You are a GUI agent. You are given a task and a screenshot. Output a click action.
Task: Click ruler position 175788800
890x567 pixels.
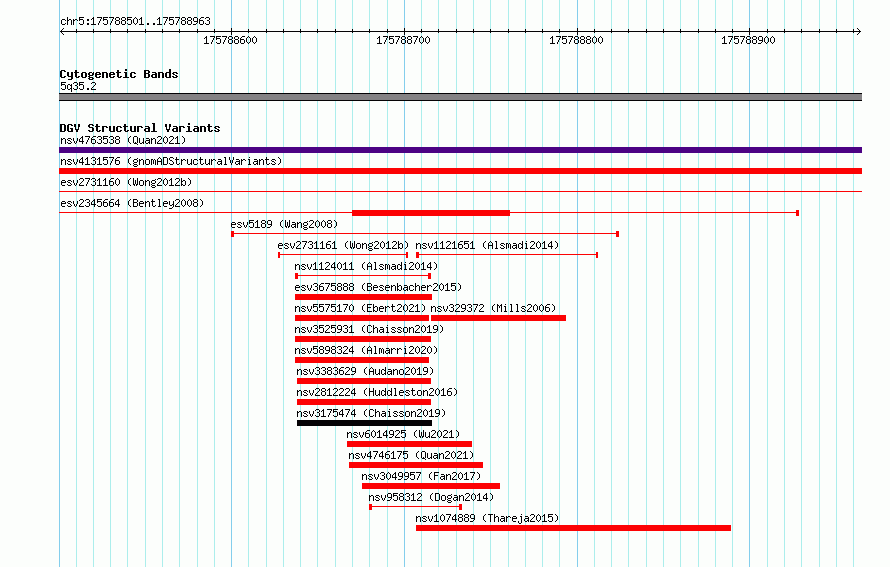point(576,40)
